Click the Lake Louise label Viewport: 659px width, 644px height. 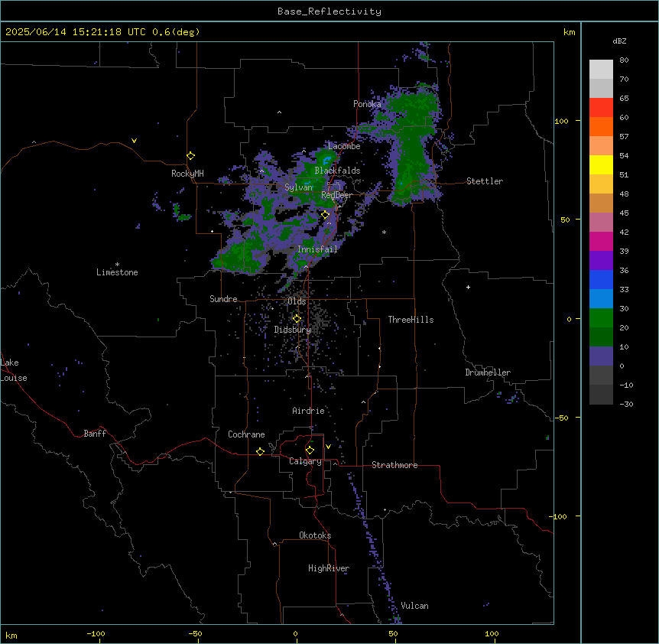[14, 370]
